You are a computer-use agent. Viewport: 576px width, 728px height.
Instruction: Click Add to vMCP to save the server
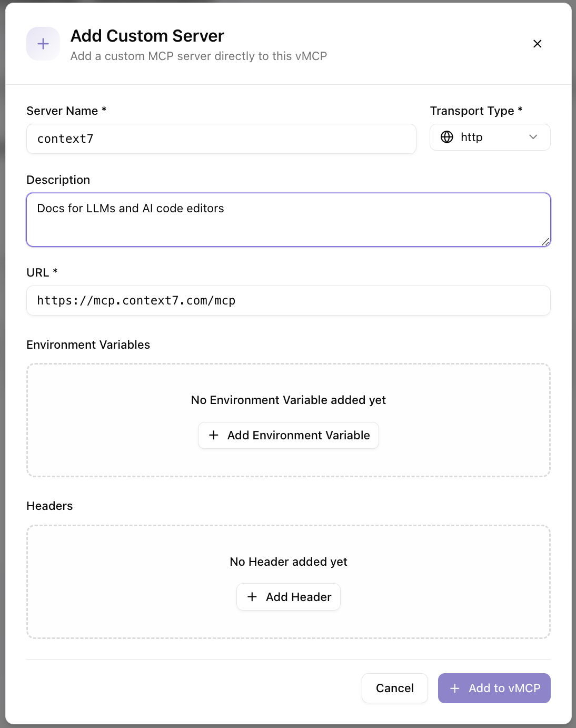(x=494, y=688)
